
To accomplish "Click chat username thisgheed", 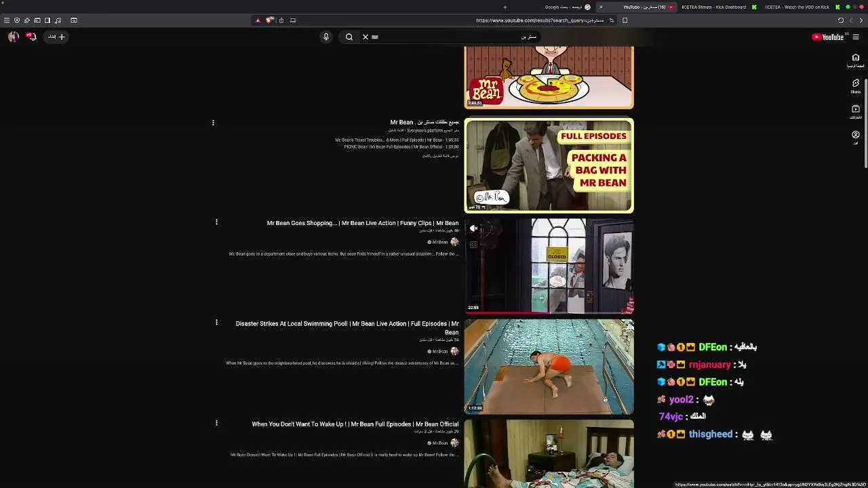I will 711,434.
